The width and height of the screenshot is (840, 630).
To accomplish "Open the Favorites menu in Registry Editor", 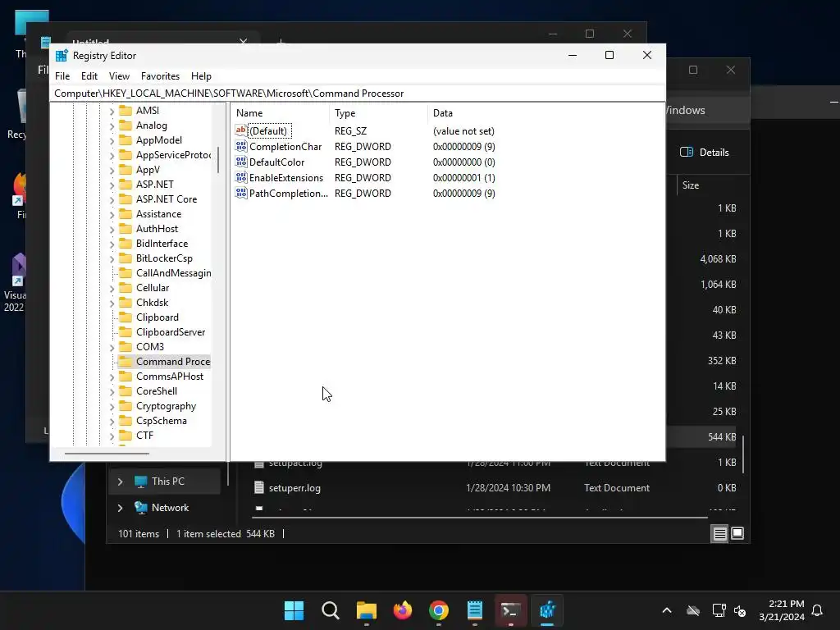I will coord(160,76).
